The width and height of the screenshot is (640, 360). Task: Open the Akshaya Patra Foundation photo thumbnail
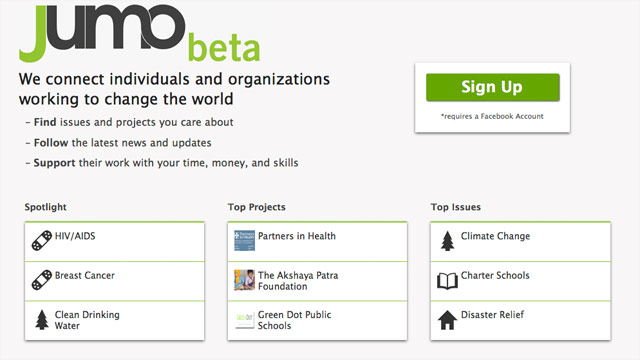[x=244, y=280]
